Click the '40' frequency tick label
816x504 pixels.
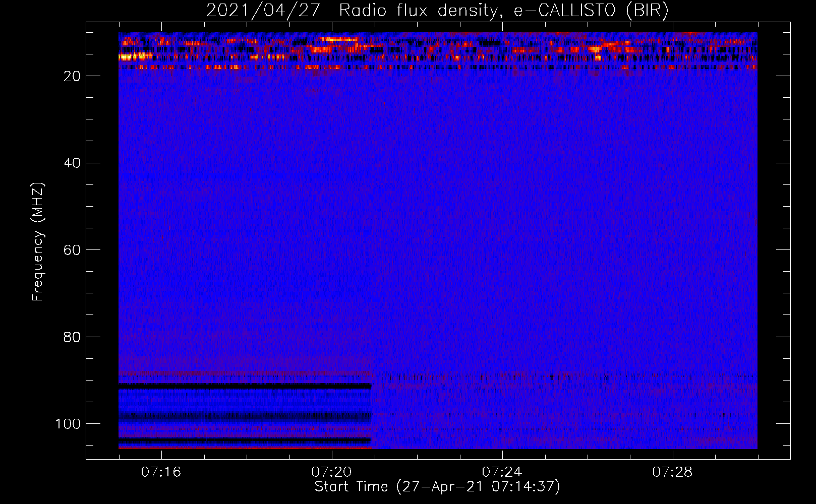[x=72, y=163]
